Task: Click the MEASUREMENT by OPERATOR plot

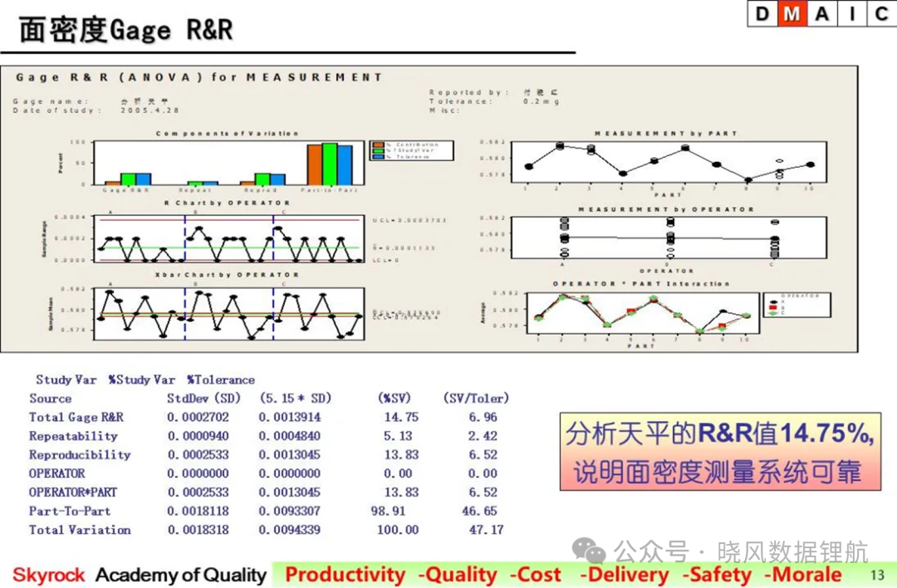Action: tap(668, 238)
